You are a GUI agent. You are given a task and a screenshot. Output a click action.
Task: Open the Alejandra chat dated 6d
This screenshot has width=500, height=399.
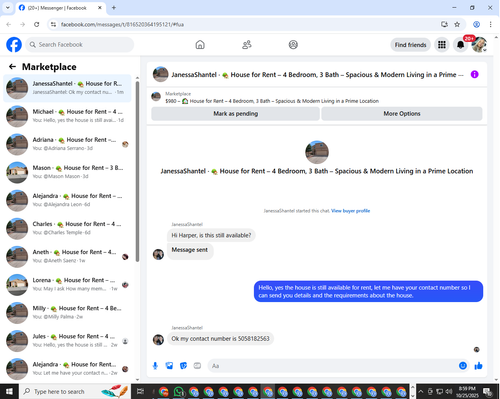(x=67, y=200)
